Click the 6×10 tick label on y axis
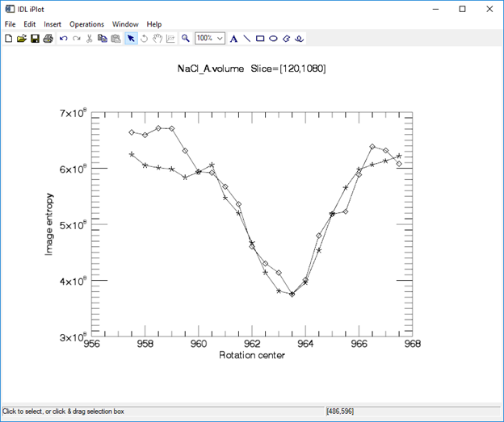This screenshot has width=504, height=422. click(x=73, y=169)
